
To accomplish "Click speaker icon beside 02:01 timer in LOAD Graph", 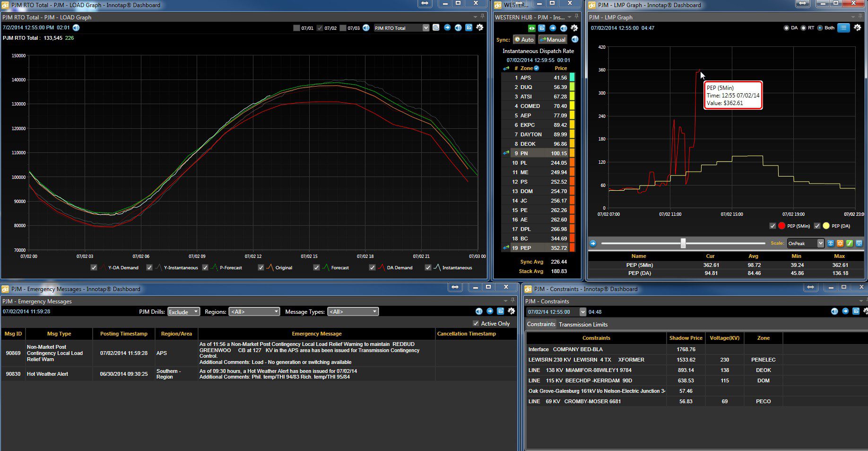I will point(76,27).
